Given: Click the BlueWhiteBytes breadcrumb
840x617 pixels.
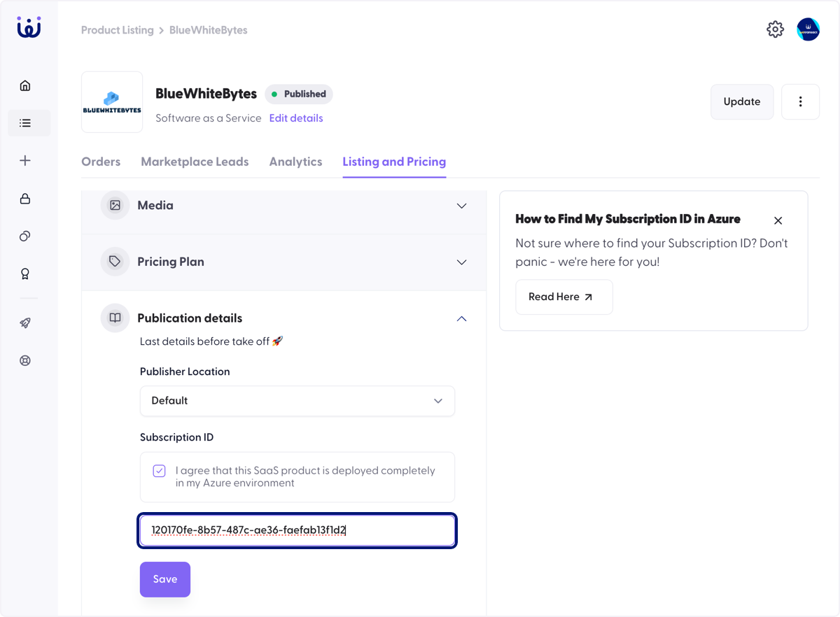Looking at the screenshot, I should (209, 30).
